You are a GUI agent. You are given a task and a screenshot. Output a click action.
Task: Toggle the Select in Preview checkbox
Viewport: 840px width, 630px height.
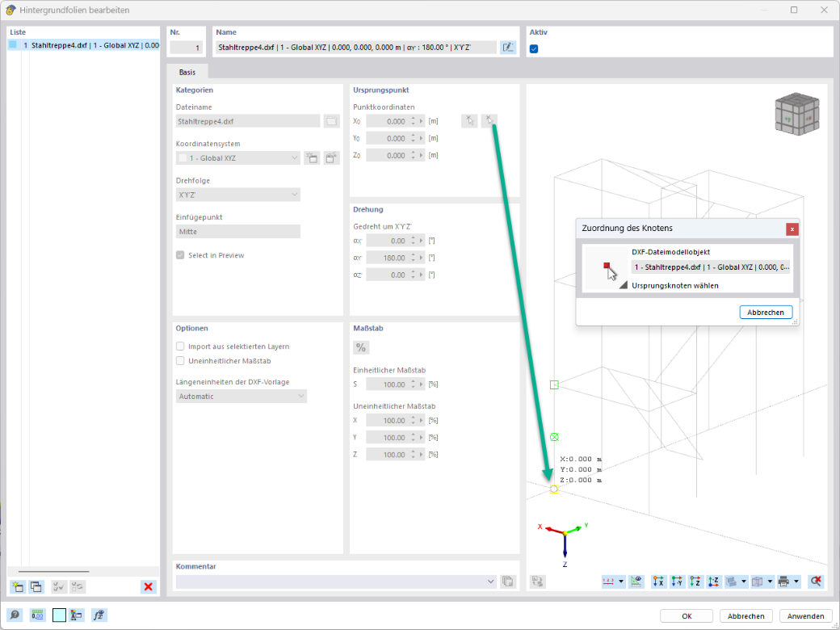pos(181,255)
